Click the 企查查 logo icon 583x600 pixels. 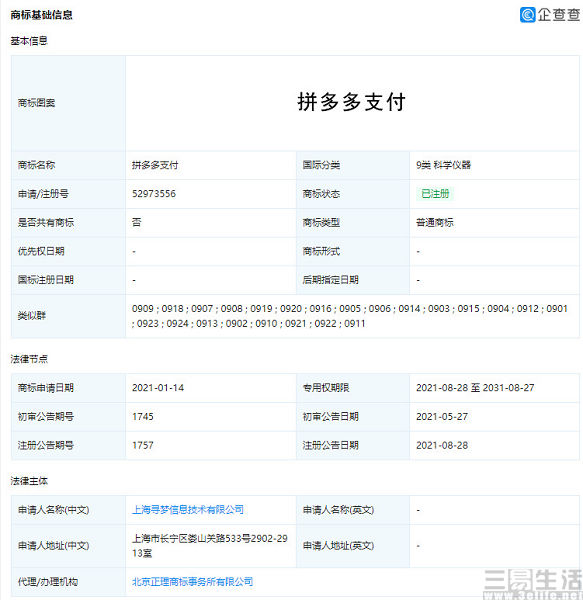528,15
